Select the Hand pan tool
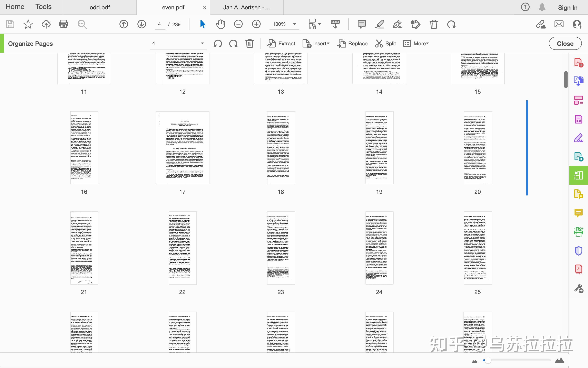Screen dimensions: 588x368 [x=220, y=24]
